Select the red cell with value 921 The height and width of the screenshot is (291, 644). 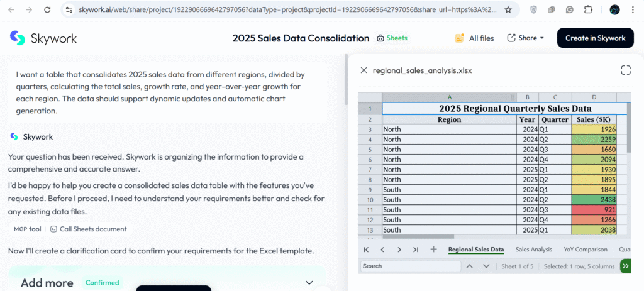[x=594, y=210]
